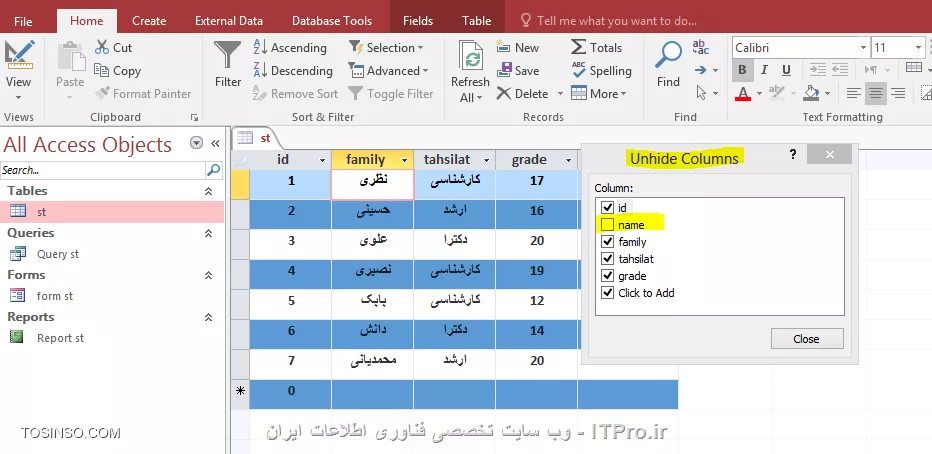The width and height of the screenshot is (932, 454).
Task: Click the Paste clipboard icon
Action: pos(70,56)
